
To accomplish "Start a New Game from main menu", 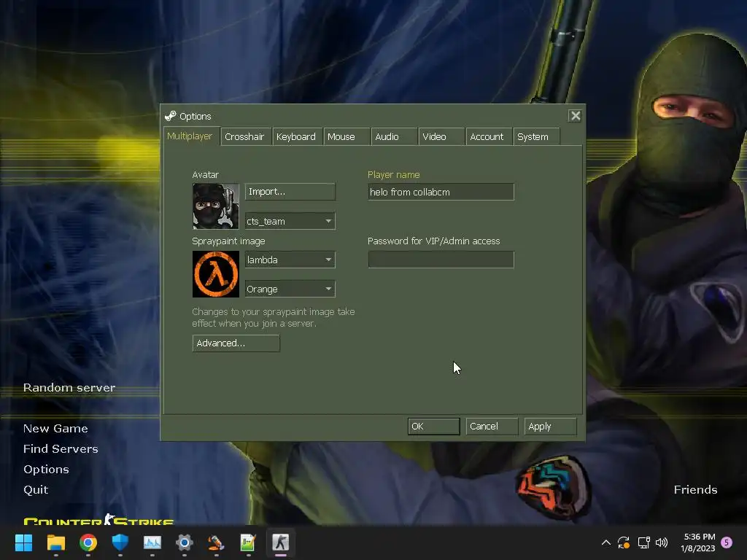I will (x=55, y=429).
